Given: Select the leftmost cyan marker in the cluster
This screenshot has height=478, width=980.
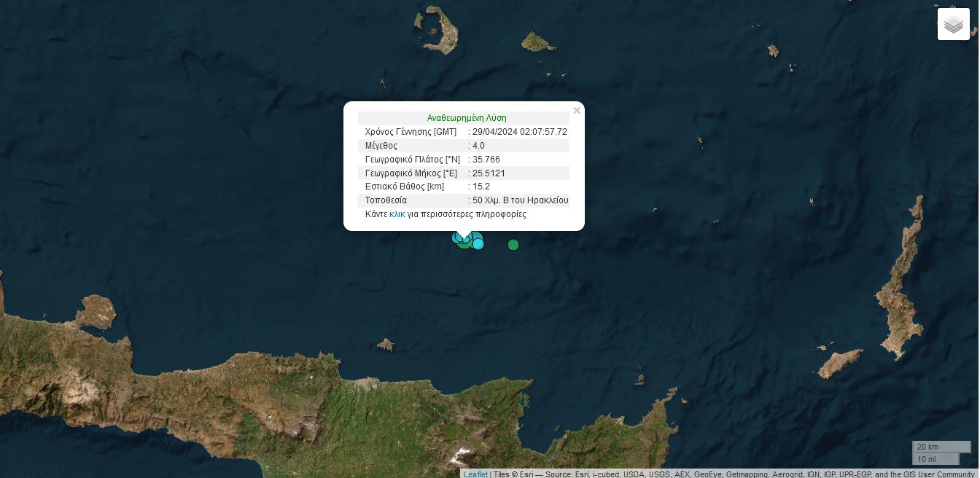Looking at the screenshot, I should [456, 237].
